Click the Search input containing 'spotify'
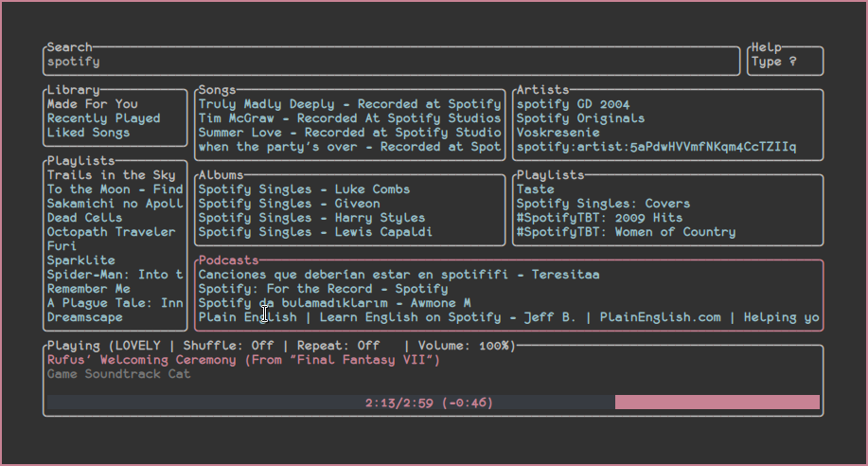The width and height of the screenshot is (868, 466). coord(391,62)
